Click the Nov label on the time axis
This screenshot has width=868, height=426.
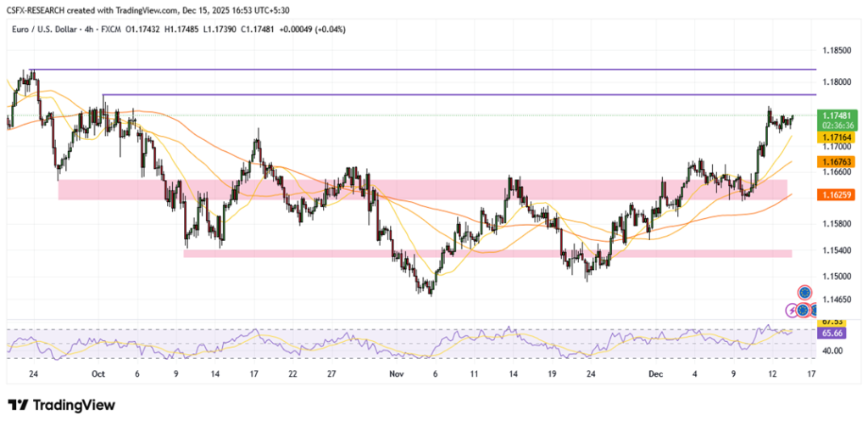(x=394, y=373)
